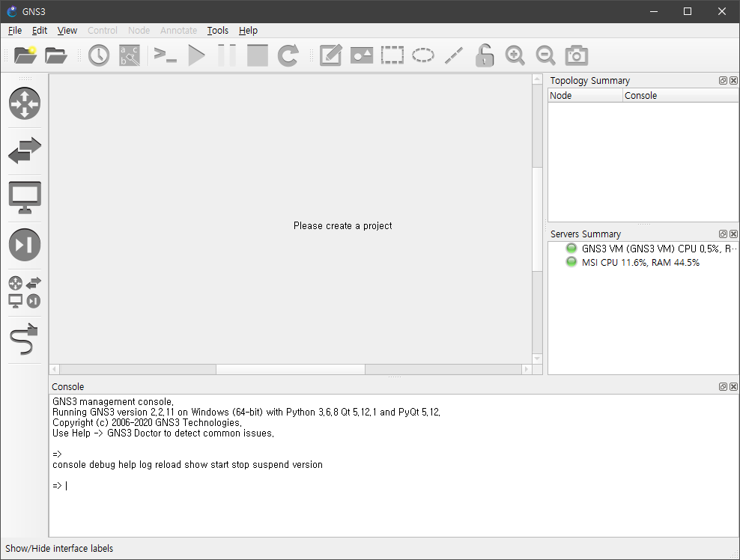Click the GNS3 version line in console
The height and width of the screenshot is (560, 740).
tap(246, 413)
